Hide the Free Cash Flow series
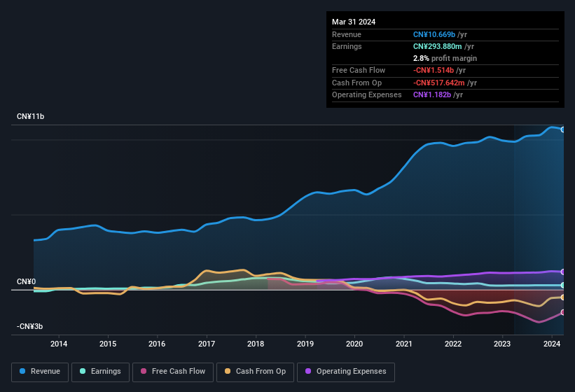Image resolution: width=575 pixels, height=392 pixels. pos(173,372)
